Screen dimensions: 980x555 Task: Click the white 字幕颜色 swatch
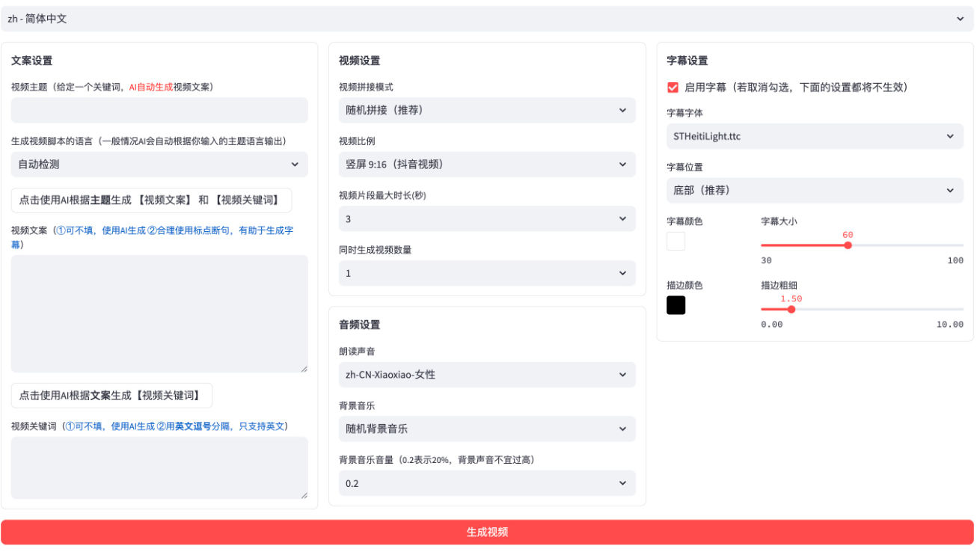[x=676, y=241]
